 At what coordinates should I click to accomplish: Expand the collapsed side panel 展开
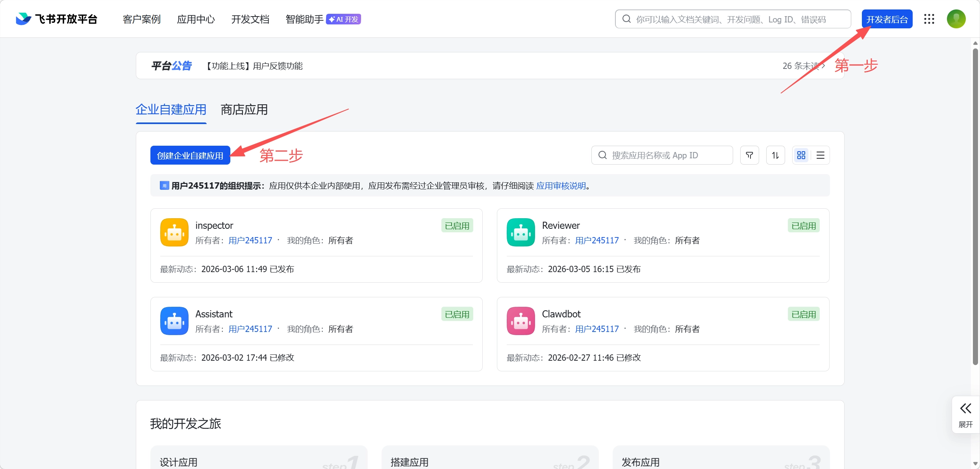(965, 414)
